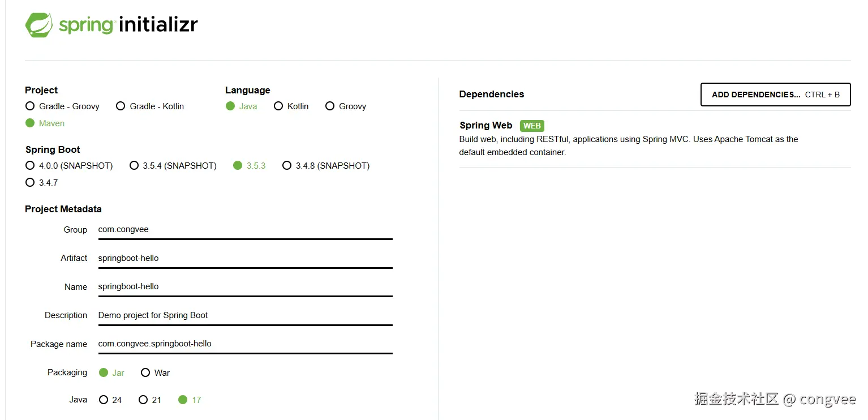868x420 pixels.
Task: Select Groovy as the language
Action: point(330,106)
